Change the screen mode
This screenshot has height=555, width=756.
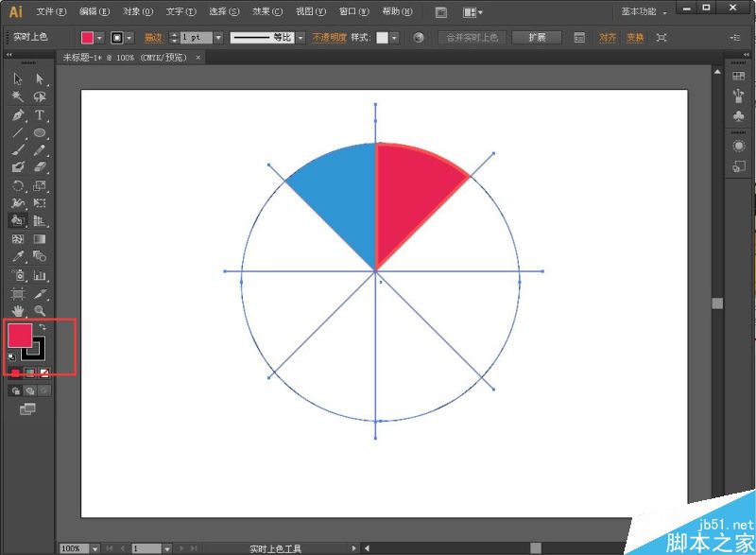[27, 409]
